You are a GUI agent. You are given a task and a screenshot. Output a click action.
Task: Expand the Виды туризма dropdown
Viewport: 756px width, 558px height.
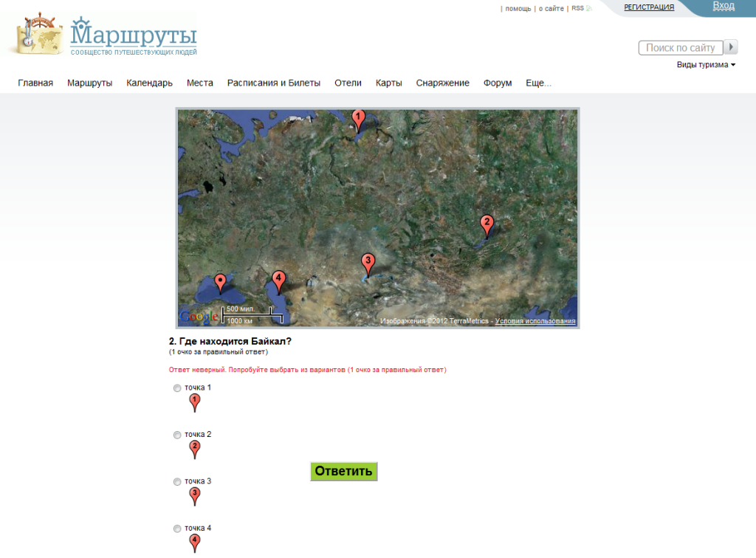[x=706, y=65]
